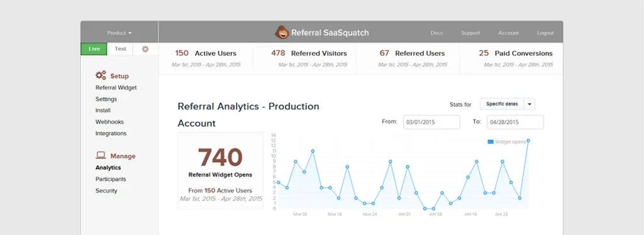Click the 150 Active Users stat card
Image resolution: width=644 pixels, height=235 pixels.
206,58
